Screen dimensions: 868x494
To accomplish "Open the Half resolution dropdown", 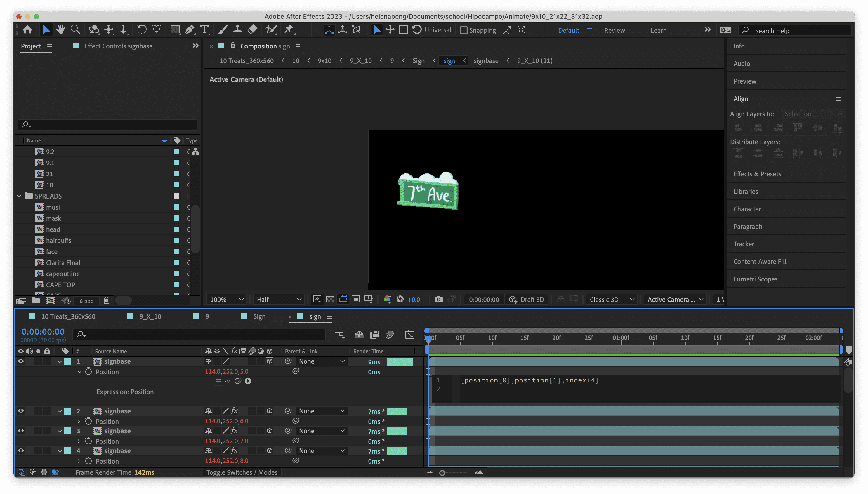I will 279,299.
